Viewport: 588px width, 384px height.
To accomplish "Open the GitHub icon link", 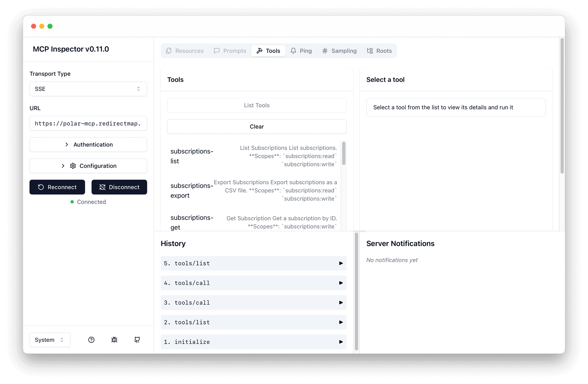I will [137, 340].
